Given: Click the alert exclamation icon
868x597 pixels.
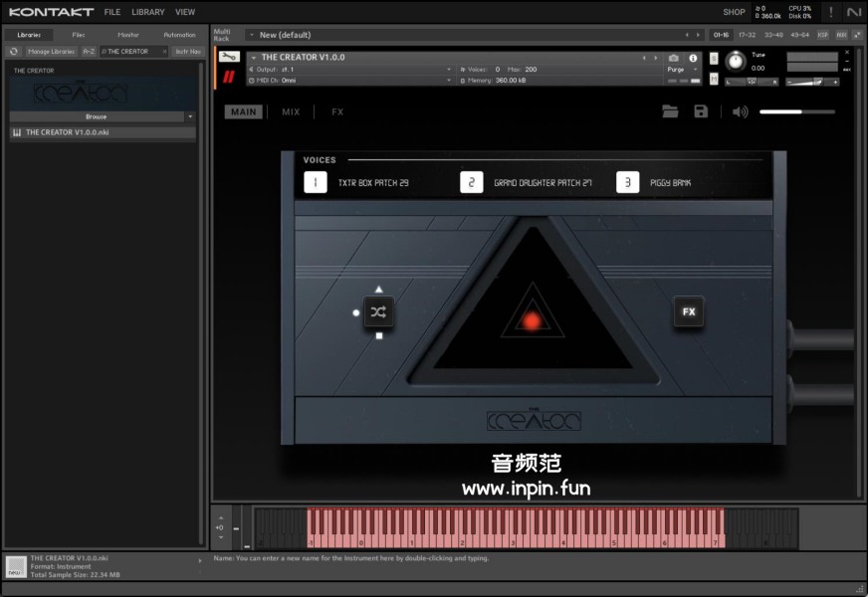Looking at the screenshot, I should click(x=830, y=12).
